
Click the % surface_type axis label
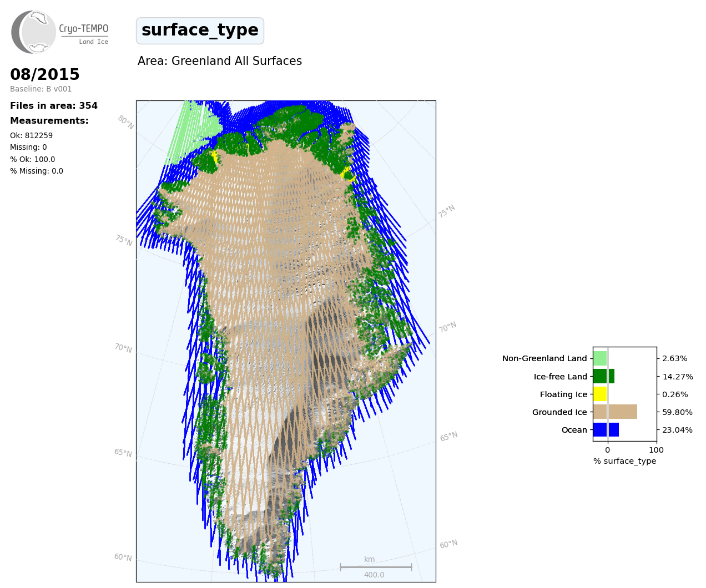point(624,461)
